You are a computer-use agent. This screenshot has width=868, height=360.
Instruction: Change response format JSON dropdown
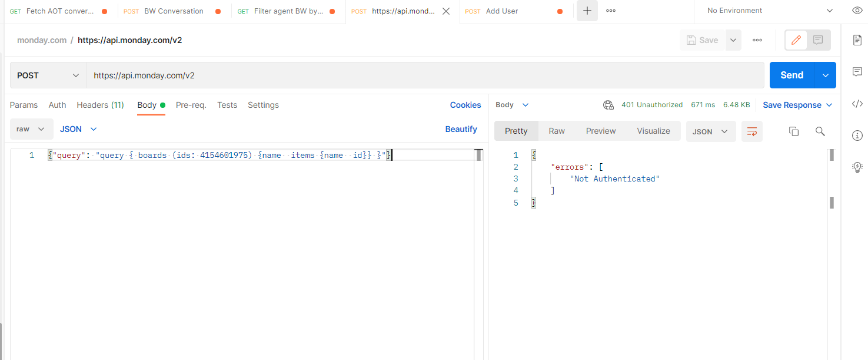tap(710, 131)
